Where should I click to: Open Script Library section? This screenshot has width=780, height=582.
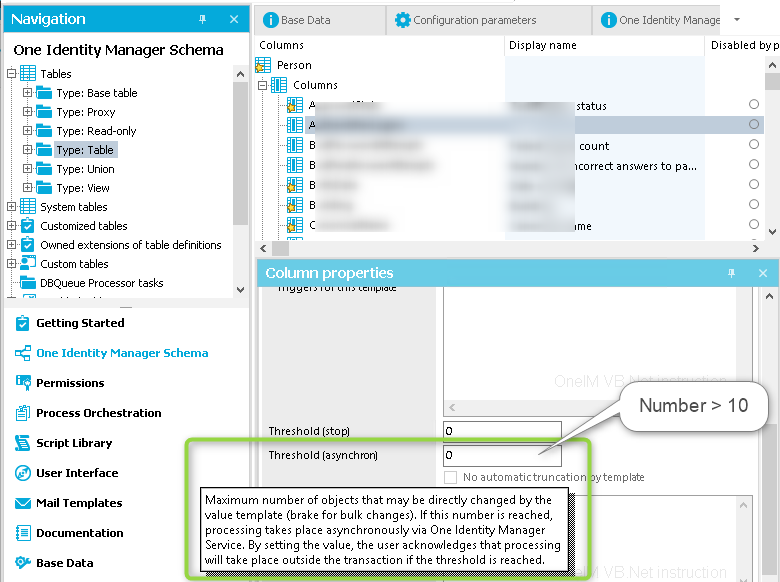tap(74, 443)
